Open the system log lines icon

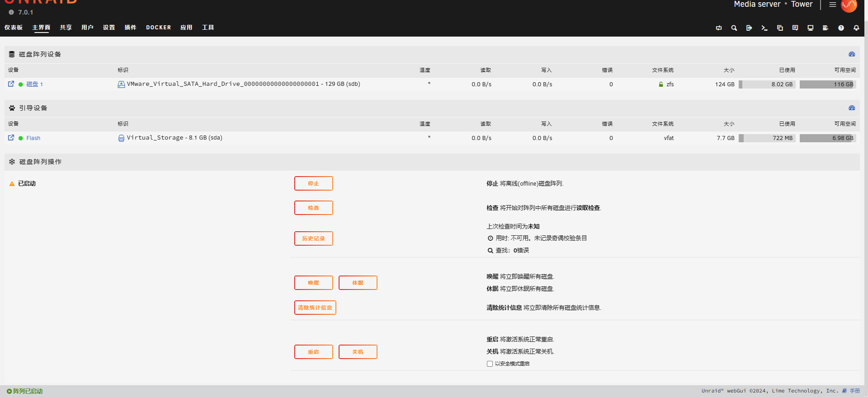point(826,28)
